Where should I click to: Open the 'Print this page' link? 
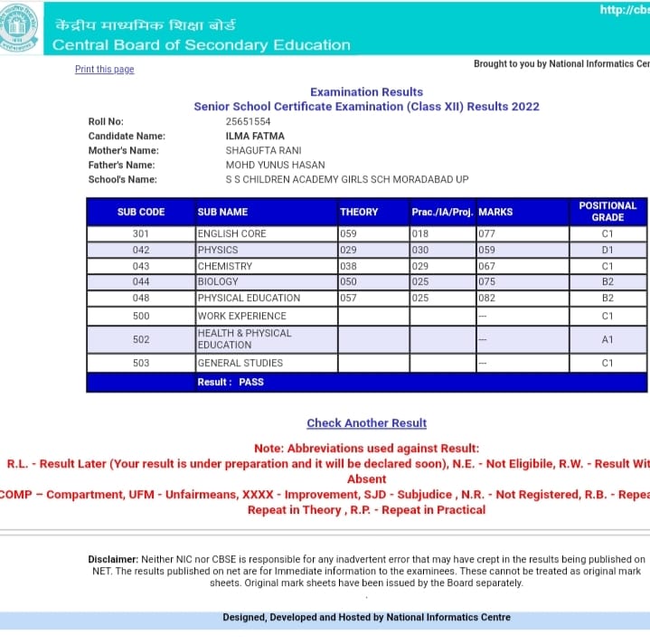click(x=105, y=70)
